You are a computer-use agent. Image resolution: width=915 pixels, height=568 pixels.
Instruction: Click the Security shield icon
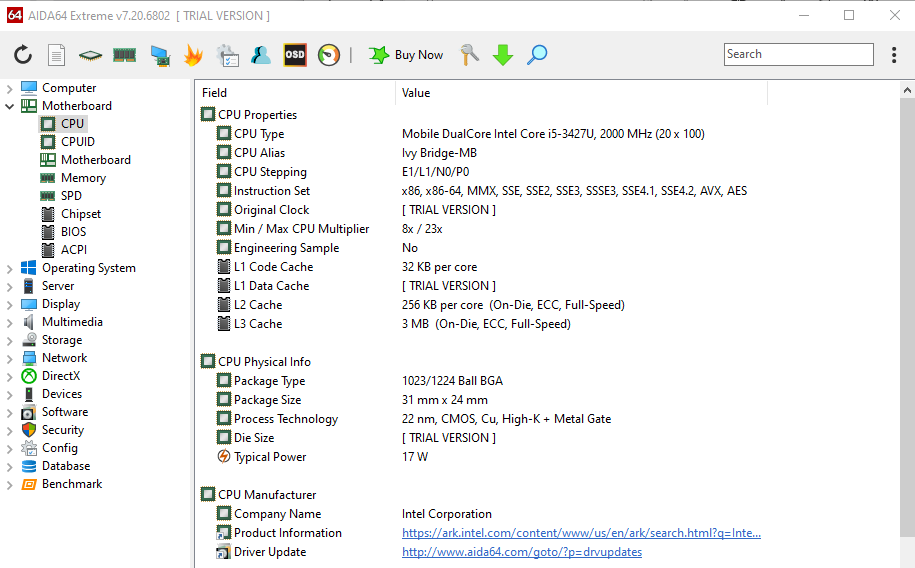[29, 430]
